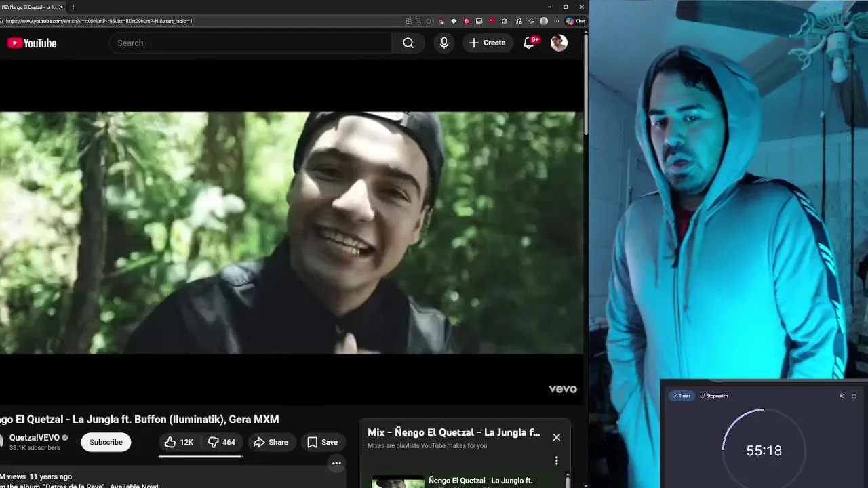The height and width of the screenshot is (488, 868).
Task: Click the first Mix item title Ñengo El Quetzal
Action: pyautogui.click(x=480, y=481)
